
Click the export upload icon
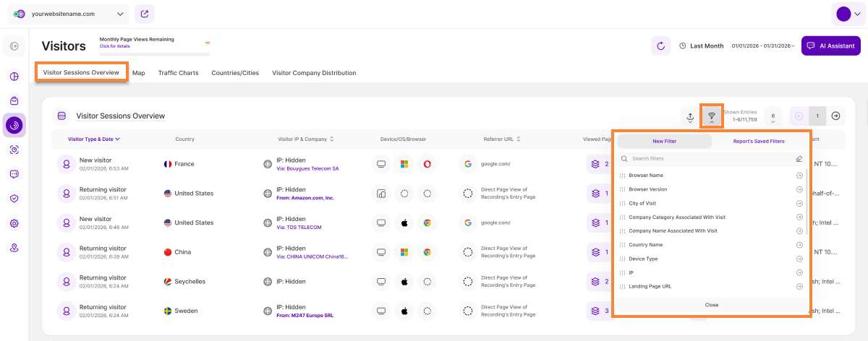[x=690, y=116]
